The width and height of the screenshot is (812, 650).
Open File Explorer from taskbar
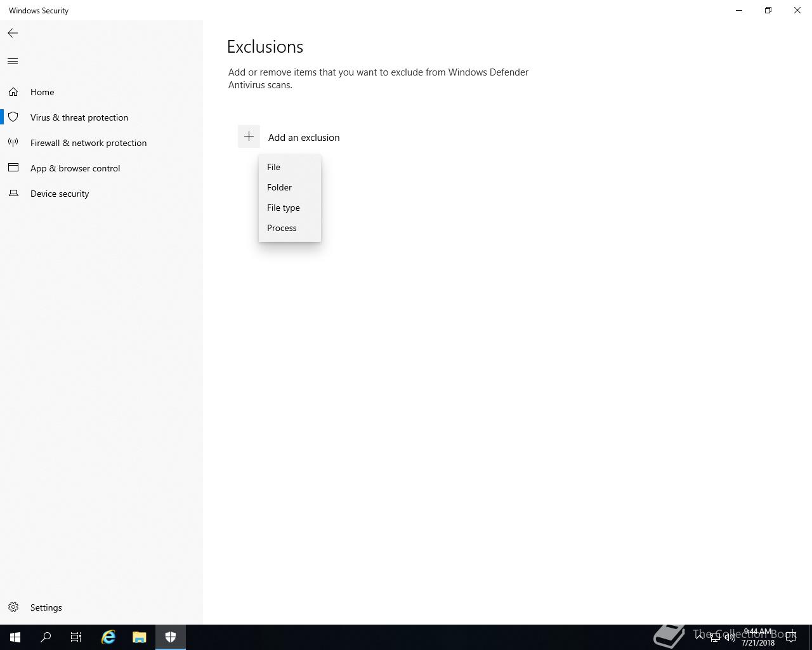[140, 637]
